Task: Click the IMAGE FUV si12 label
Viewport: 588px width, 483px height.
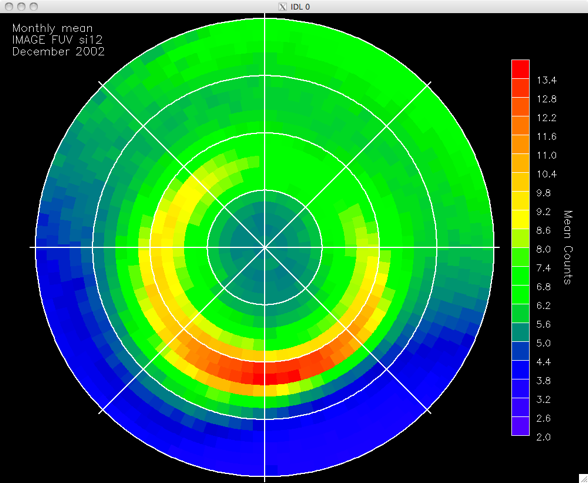Action: pyautogui.click(x=57, y=40)
